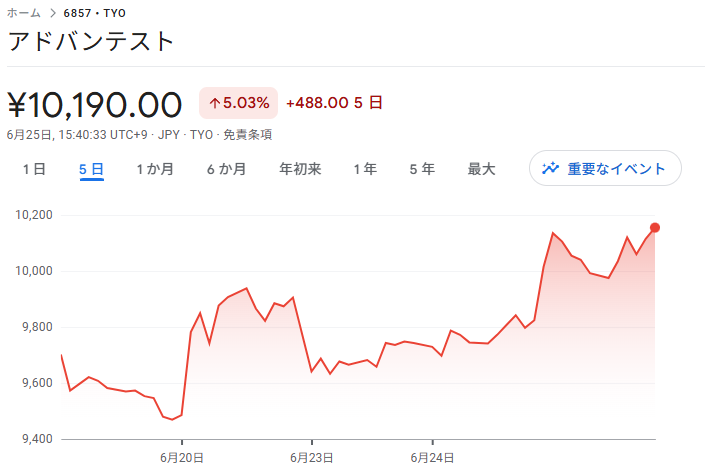
Task: Show the 5年 chart range
Action: point(422,169)
